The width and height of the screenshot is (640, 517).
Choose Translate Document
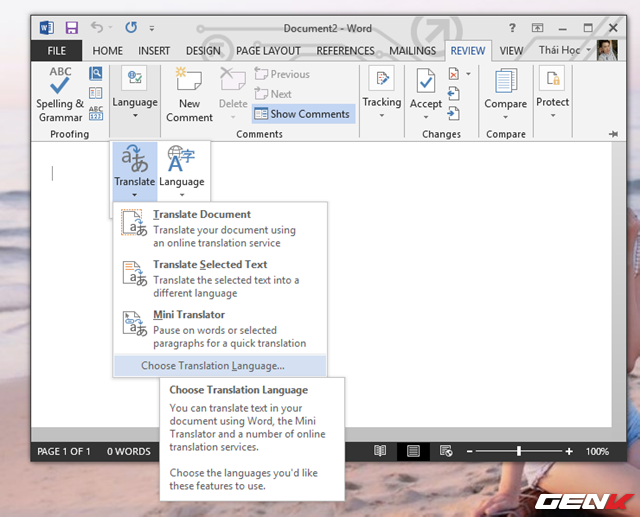[x=220, y=228]
